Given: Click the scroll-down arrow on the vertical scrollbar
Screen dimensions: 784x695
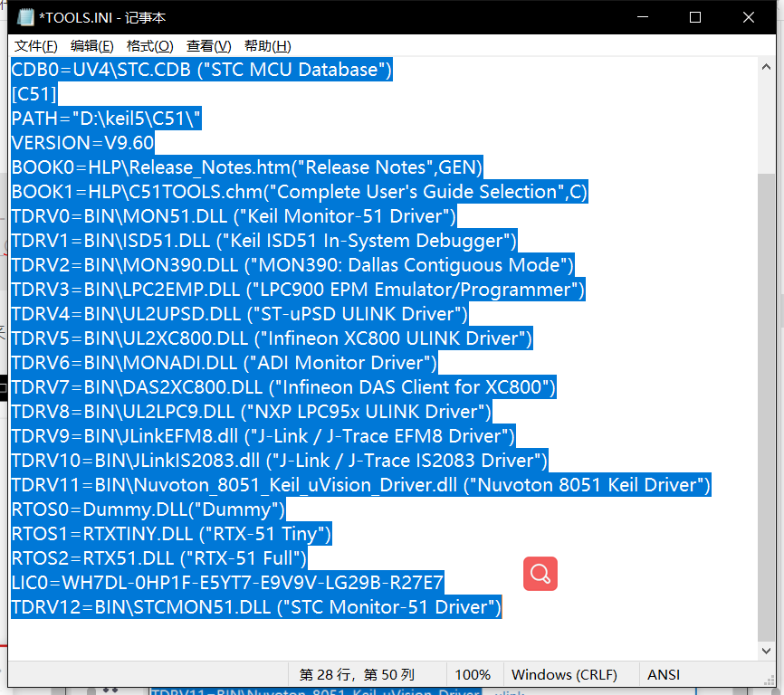Looking at the screenshot, I should point(766,650).
